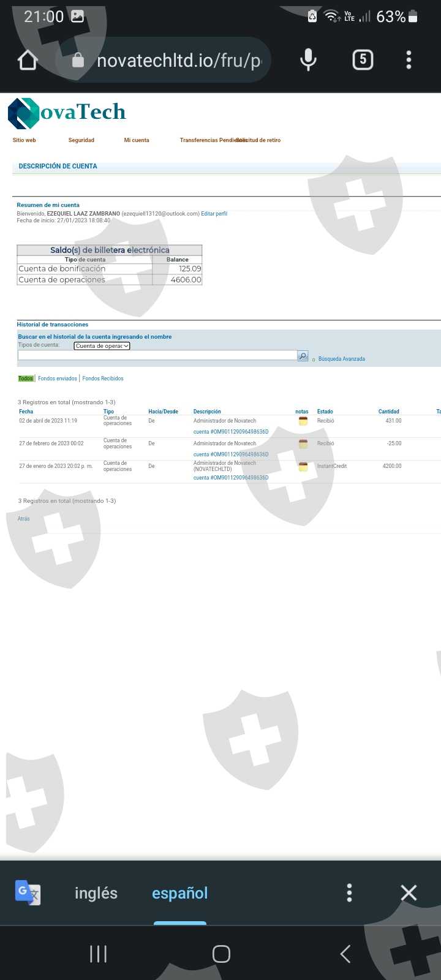This screenshot has height=980, width=441.
Task: Click the Historial de transacciones heading
Action: point(53,325)
